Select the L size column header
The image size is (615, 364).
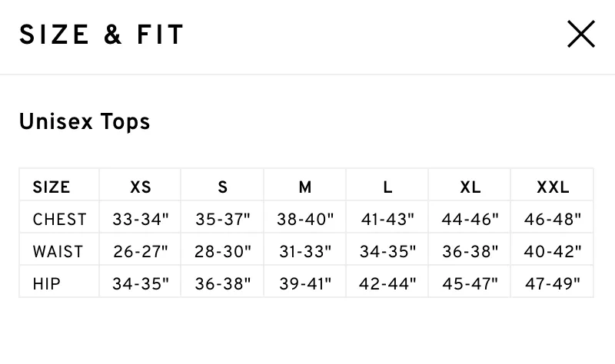(x=387, y=187)
